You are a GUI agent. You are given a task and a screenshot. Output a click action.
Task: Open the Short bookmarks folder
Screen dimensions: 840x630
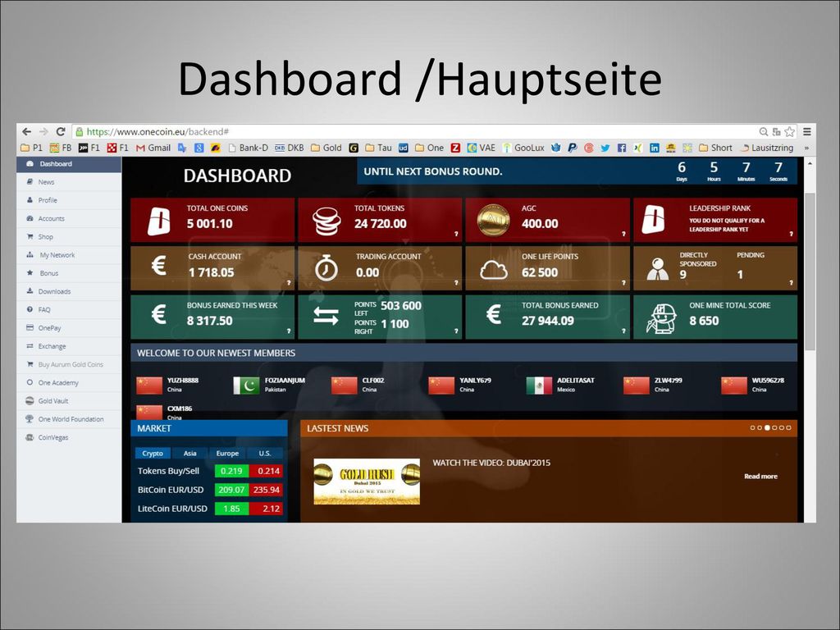coord(715,148)
